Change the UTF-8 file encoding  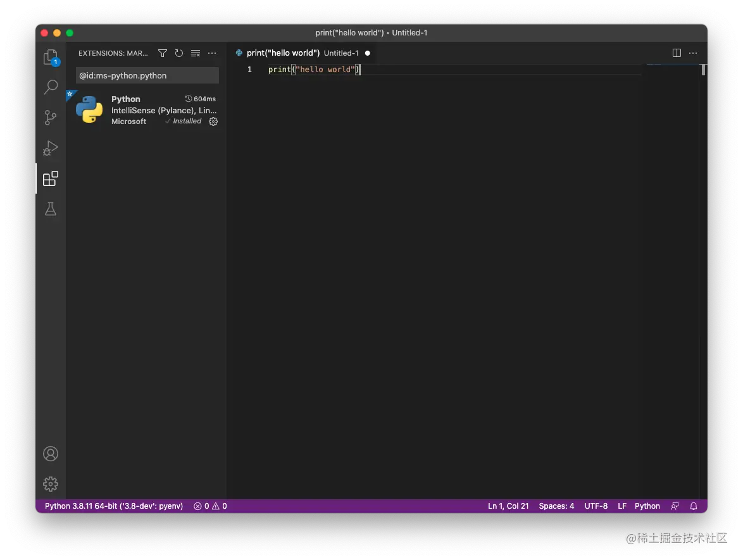[596, 506]
